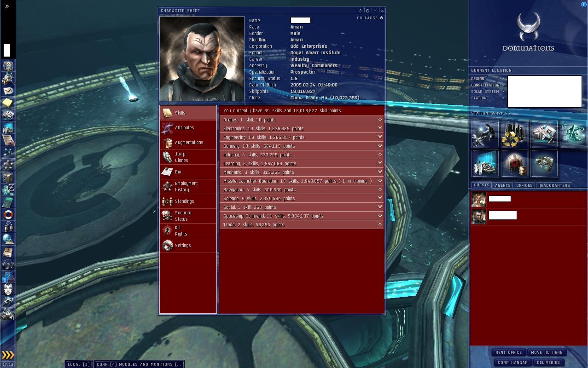Open the Standings section

188,201
